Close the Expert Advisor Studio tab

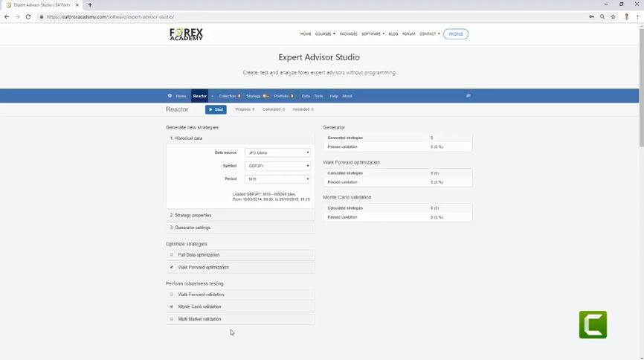77,5
